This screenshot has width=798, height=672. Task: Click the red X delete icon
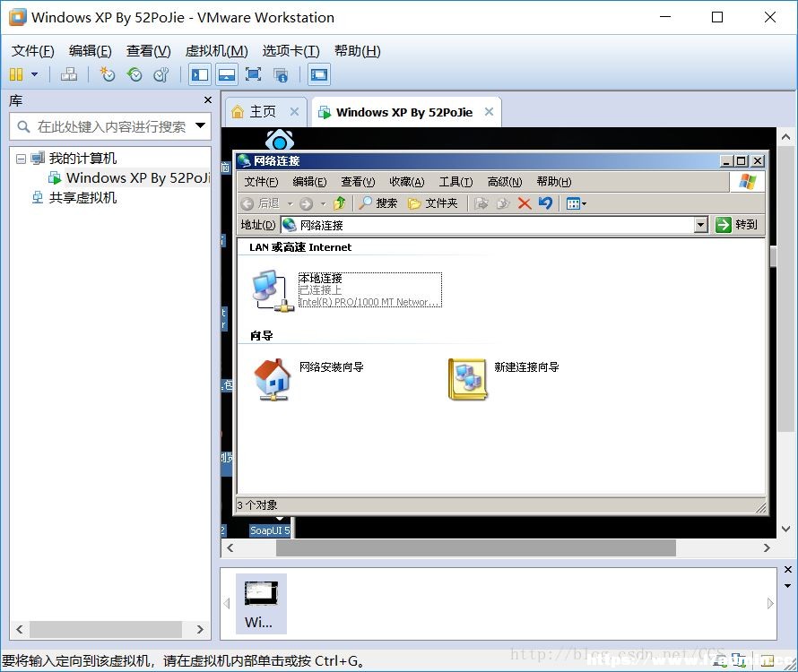(x=525, y=203)
